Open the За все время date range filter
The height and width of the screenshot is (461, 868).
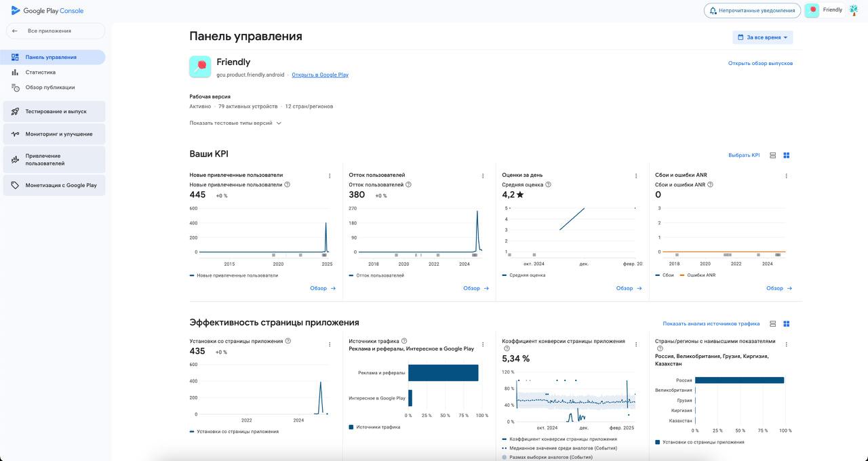click(762, 37)
